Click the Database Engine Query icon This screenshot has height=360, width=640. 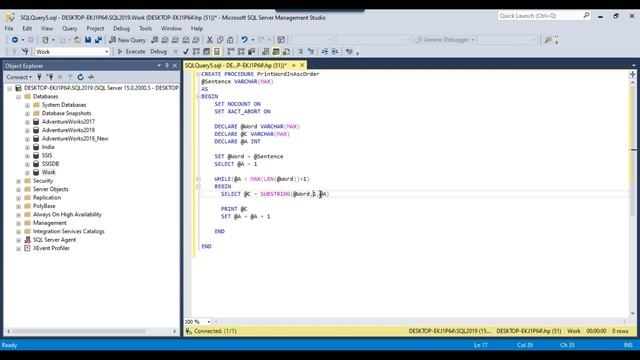pyautogui.click(x=155, y=40)
